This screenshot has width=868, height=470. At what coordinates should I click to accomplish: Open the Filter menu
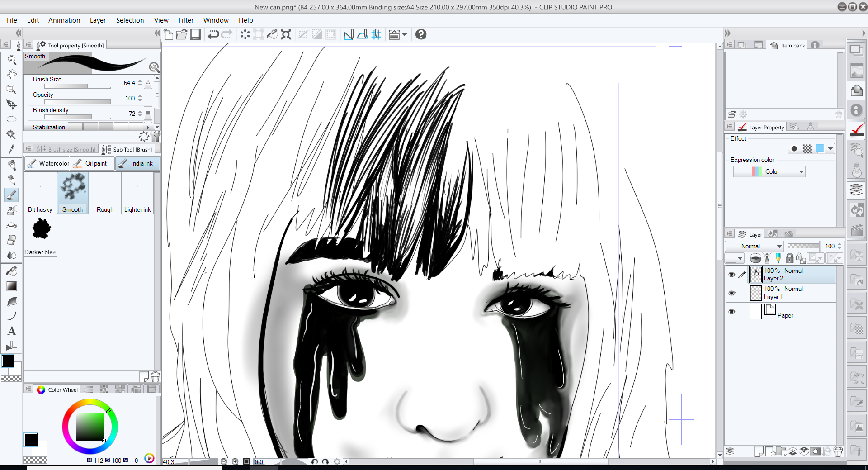(186, 20)
